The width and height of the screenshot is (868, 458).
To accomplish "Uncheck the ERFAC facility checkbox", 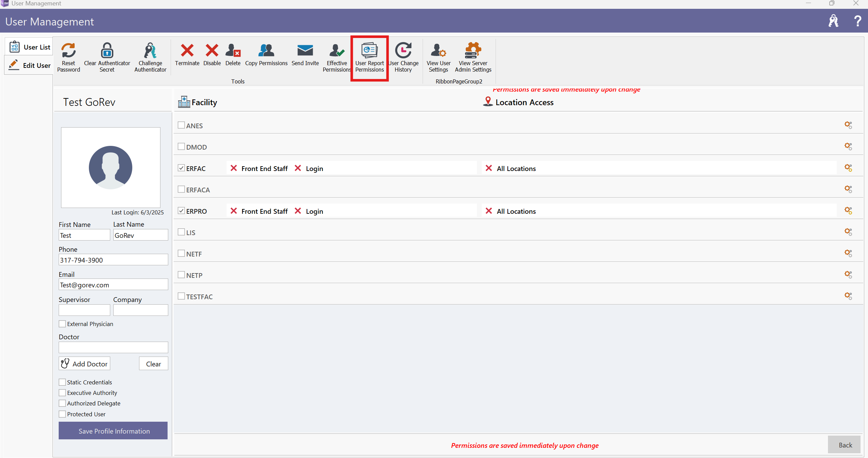I will 181,168.
